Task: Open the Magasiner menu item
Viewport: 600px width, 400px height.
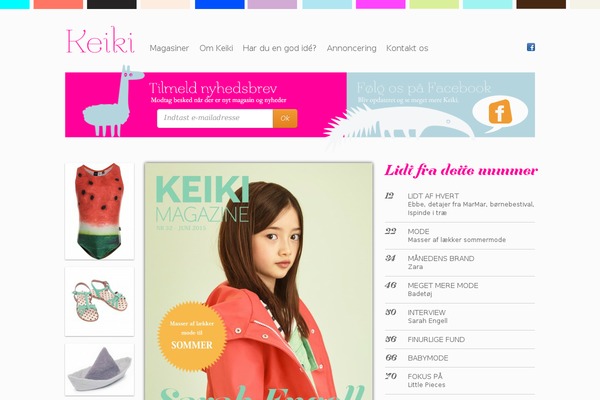Action: point(169,48)
